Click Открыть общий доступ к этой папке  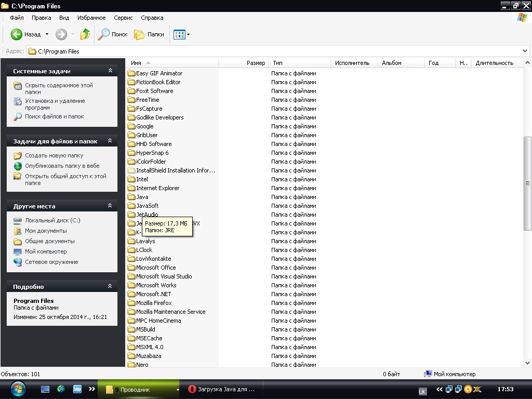65,179
